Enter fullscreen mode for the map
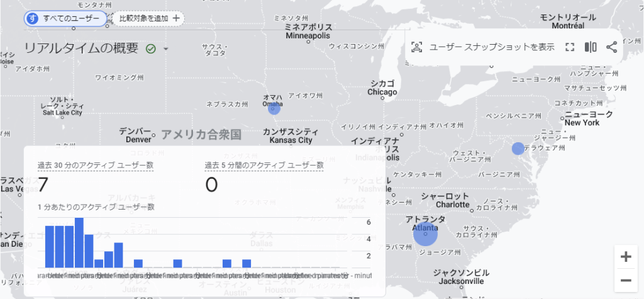 (570, 47)
